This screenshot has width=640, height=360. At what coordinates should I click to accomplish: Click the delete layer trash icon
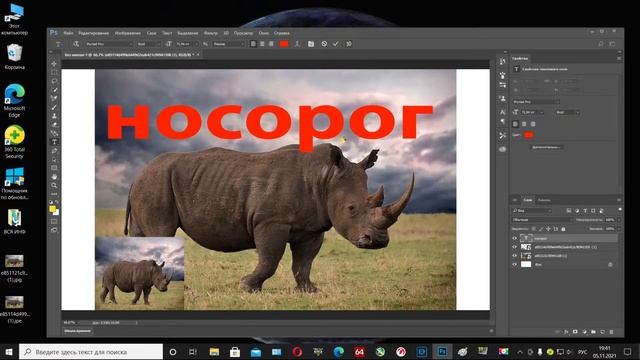tap(611, 332)
